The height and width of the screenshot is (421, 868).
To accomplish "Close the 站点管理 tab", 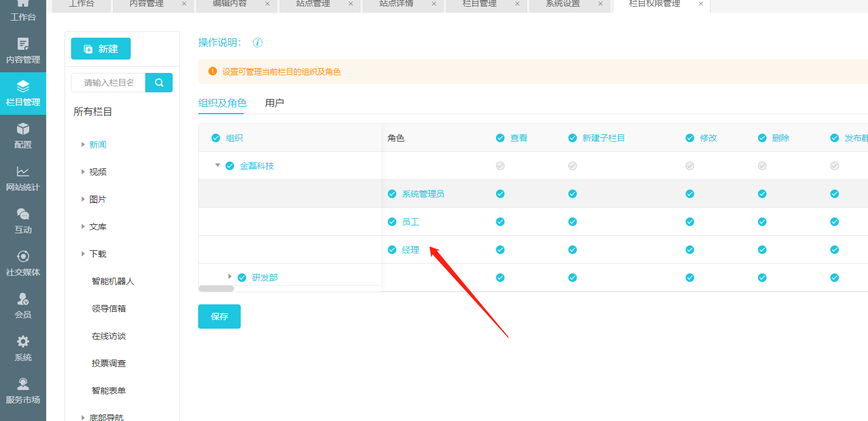I will (x=351, y=4).
